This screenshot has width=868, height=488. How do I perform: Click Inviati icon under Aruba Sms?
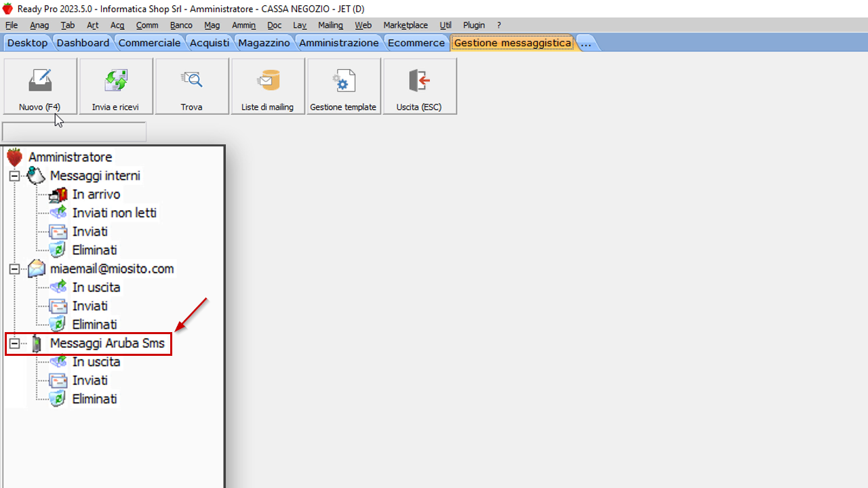click(x=58, y=381)
